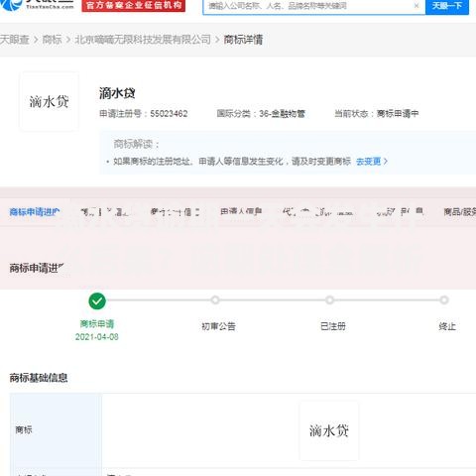Switch to the 商品/服务 tab

click(460, 212)
